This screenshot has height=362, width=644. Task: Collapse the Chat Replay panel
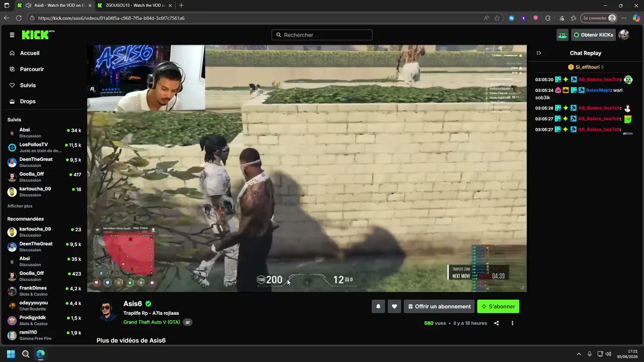pyautogui.click(x=539, y=53)
